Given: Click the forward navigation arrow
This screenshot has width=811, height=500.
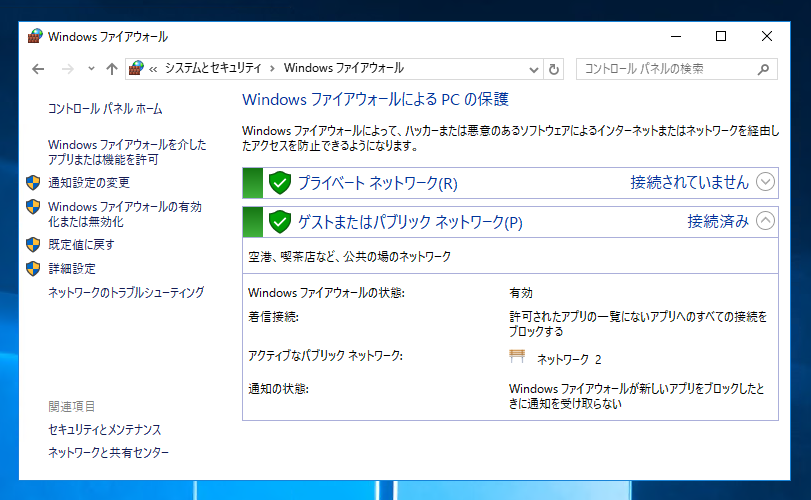Looking at the screenshot, I should tap(67, 69).
